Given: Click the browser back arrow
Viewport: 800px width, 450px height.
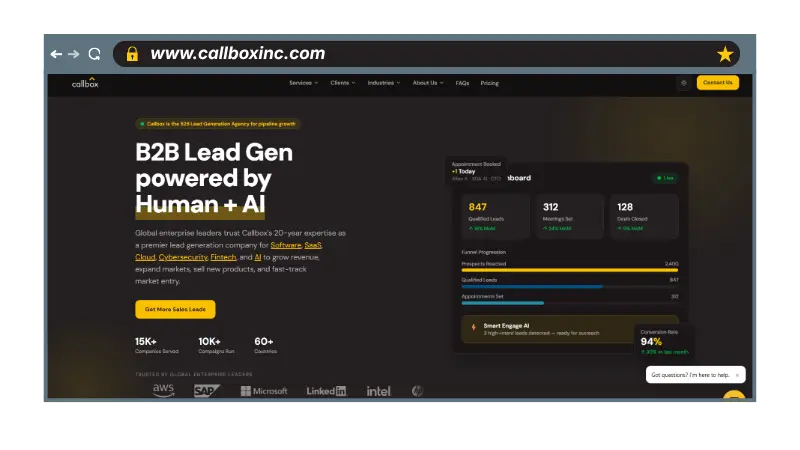Looking at the screenshot, I should (56, 54).
